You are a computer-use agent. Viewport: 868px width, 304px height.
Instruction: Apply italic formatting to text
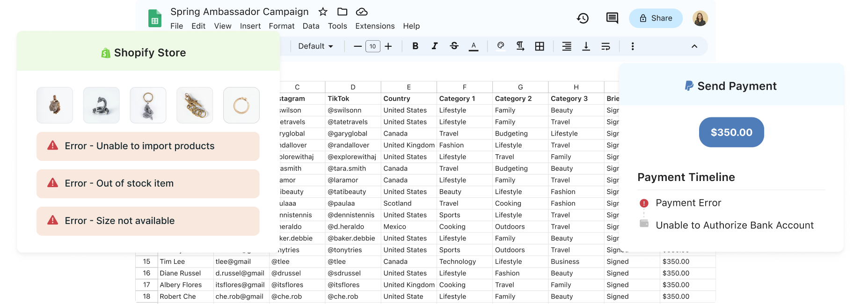[435, 46]
